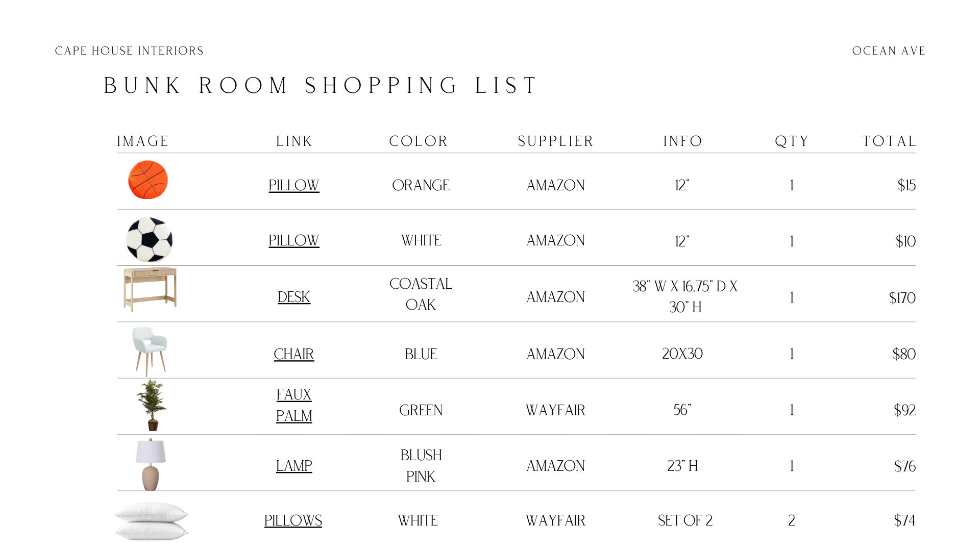This screenshot has width=980, height=551.
Task: Select the soccer ball pillow image
Action: [x=150, y=239]
